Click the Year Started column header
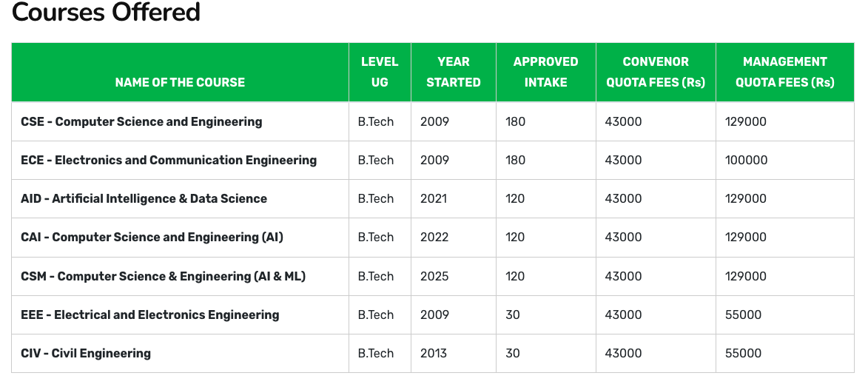This screenshot has height=390, width=868. [x=454, y=72]
